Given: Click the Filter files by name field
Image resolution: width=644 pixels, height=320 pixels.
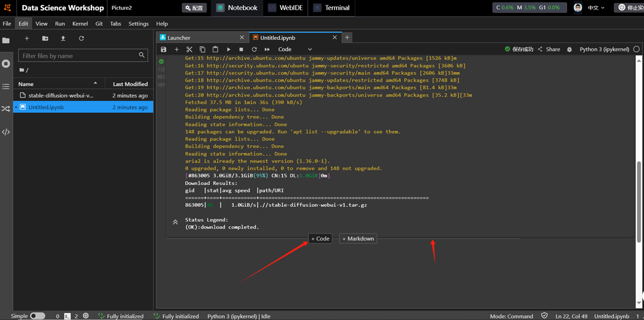Looking at the screenshot, I should [x=79, y=56].
